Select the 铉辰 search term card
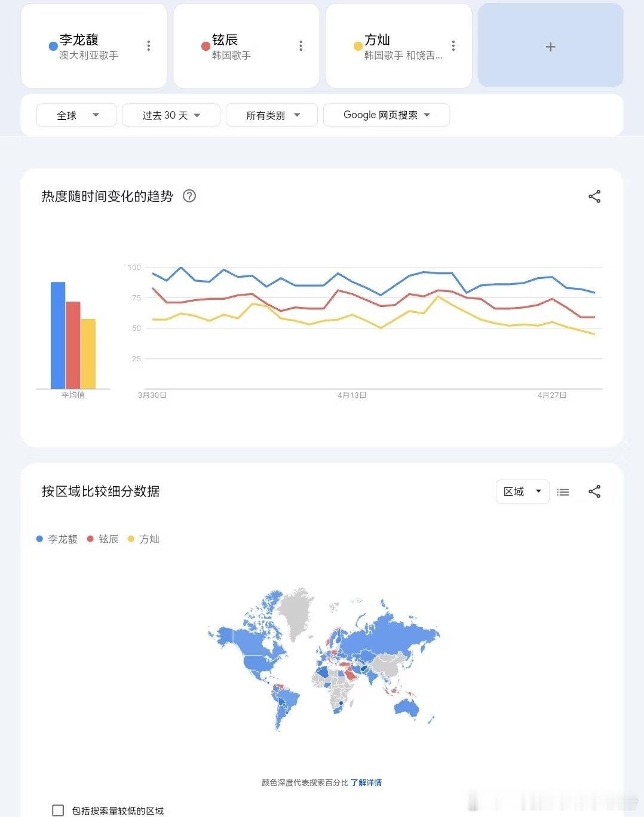The height and width of the screenshot is (817, 644). [246, 46]
